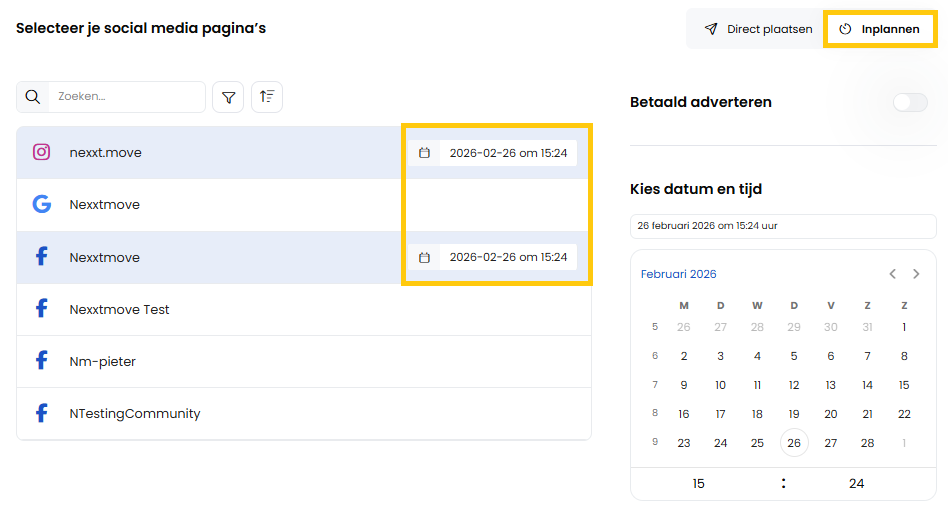Switch to the Direct plaatsen tab
The width and height of the screenshot is (948, 511).
pyautogui.click(x=758, y=29)
